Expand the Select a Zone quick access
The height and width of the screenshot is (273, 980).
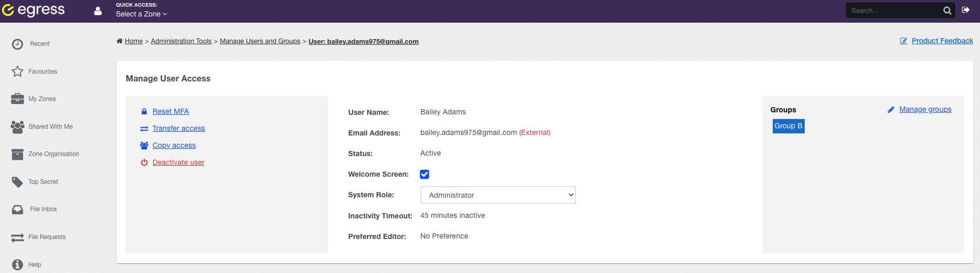point(141,14)
